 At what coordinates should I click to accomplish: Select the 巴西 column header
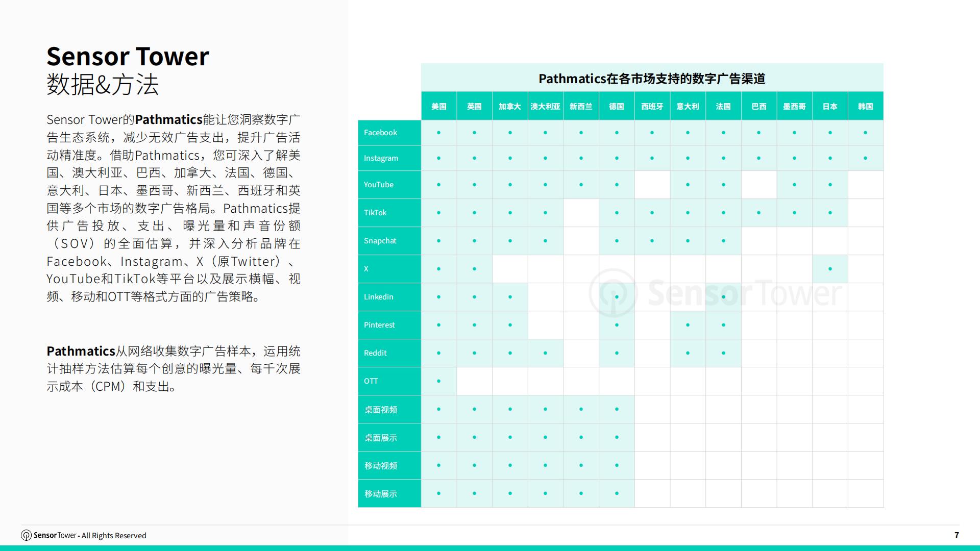[759, 106]
